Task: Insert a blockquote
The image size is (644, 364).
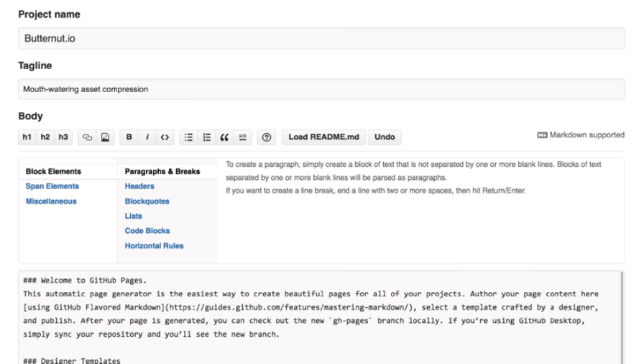Action: coord(224,137)
